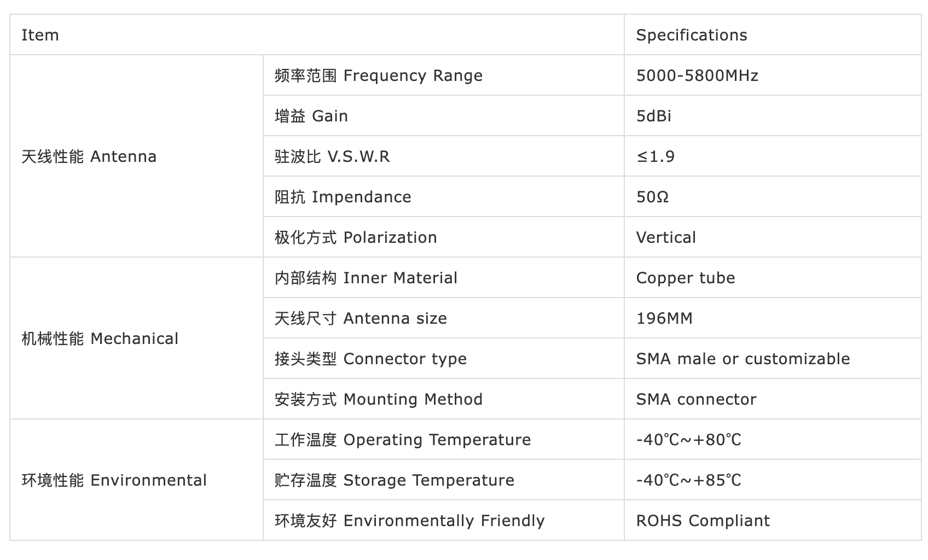Select SMA male or customizable text
The height and width of the screenshot is (560, 928).
[x=743, y=359]
